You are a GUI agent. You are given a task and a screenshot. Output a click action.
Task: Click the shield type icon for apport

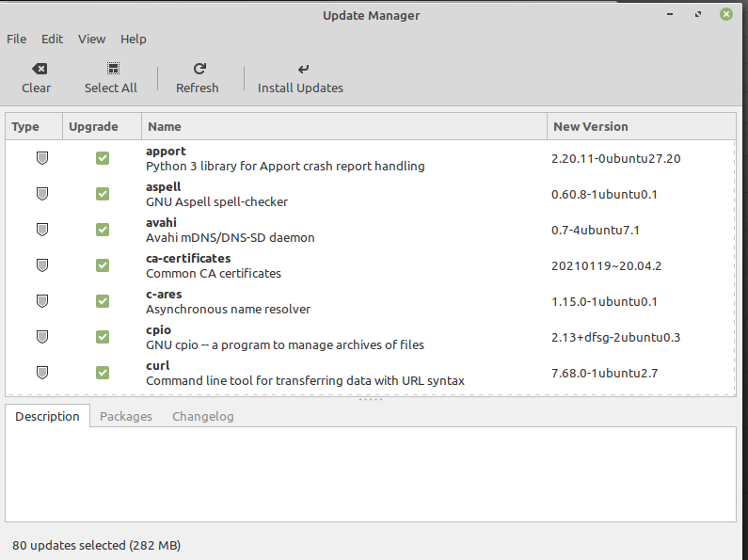pos(41,158)
